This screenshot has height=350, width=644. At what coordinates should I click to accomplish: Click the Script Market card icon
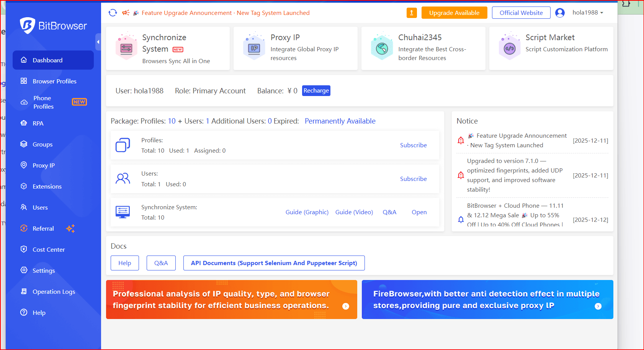[509, 48]
